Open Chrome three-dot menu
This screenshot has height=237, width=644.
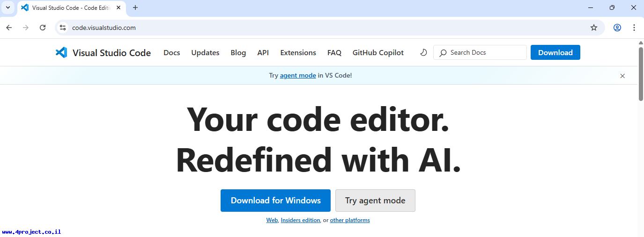(634, 28)
